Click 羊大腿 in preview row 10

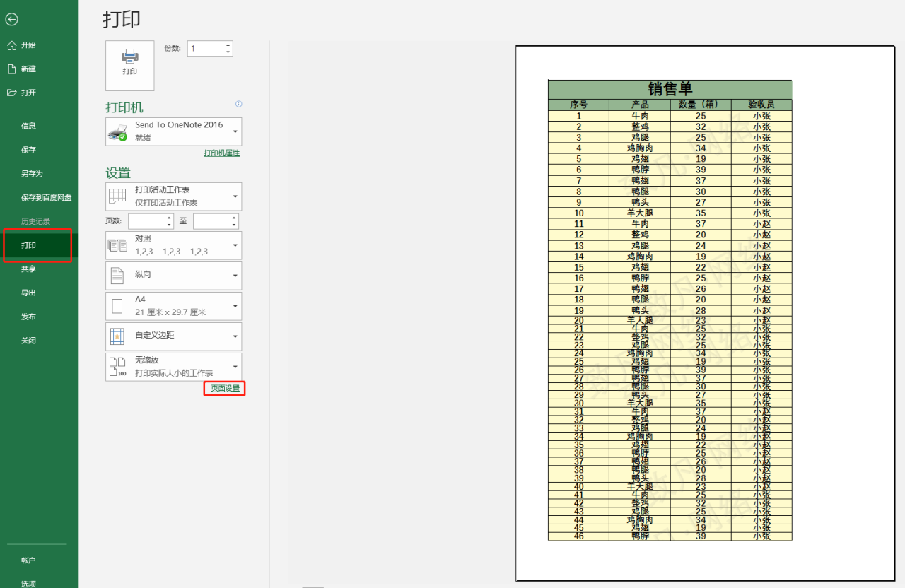tap(640, 213)
